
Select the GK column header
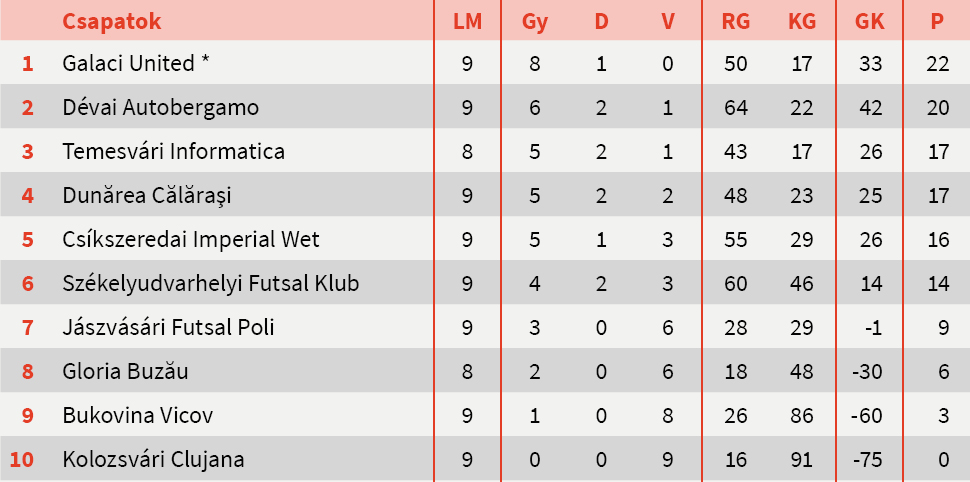click(x=869, y=21)
